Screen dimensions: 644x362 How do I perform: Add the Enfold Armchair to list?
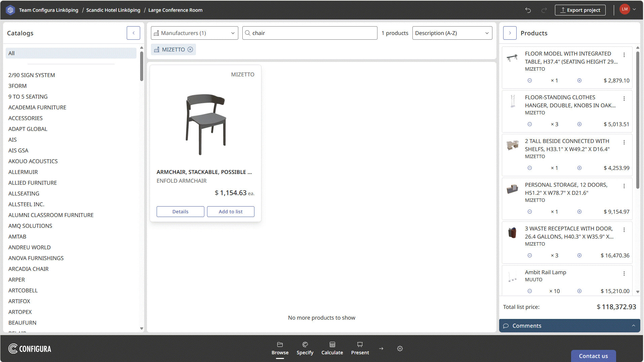click(x=231, y=212)
